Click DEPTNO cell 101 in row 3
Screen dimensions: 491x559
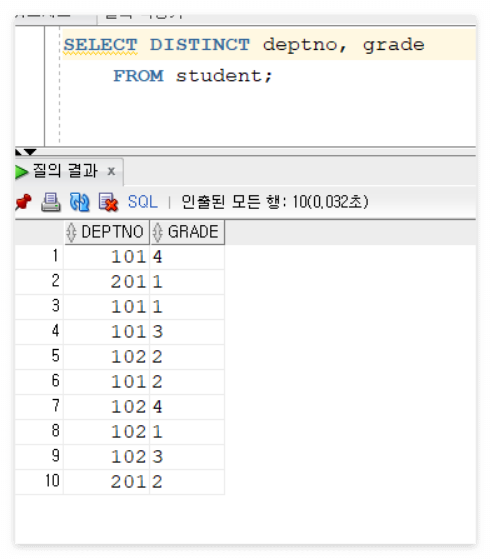coord(107,307)
